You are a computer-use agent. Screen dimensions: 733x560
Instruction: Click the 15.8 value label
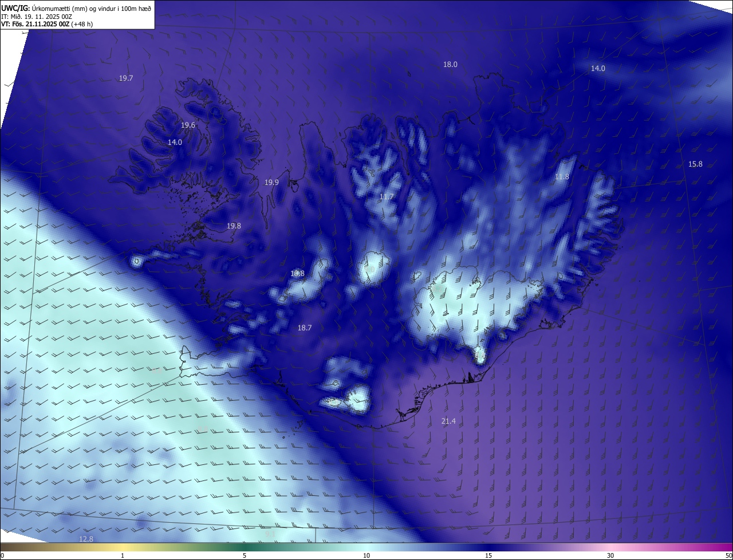pos(695,164)
